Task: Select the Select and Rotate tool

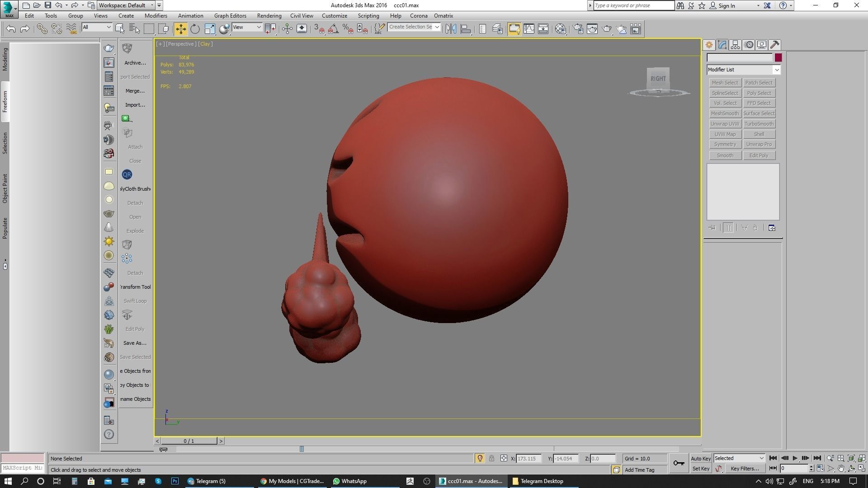Action: coord(195,29)
